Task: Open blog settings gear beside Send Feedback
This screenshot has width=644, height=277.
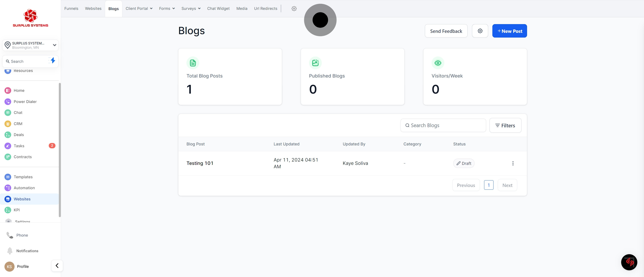Action: click(480, 31)
